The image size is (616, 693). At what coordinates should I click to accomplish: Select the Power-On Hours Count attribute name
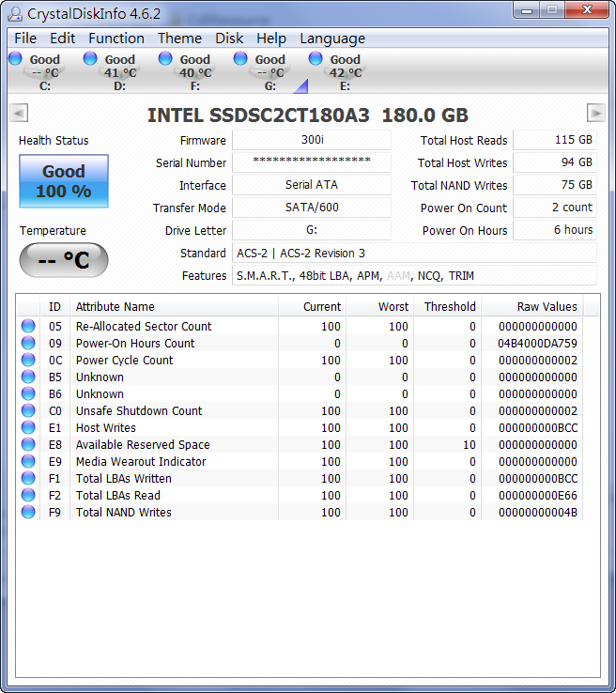pyautogui.click(x=135, y=343)
